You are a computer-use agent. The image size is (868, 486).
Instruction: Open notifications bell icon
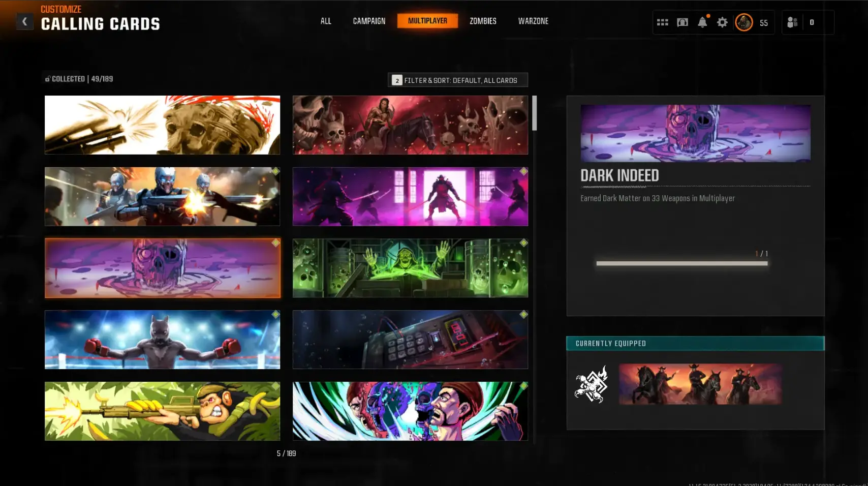702,22
